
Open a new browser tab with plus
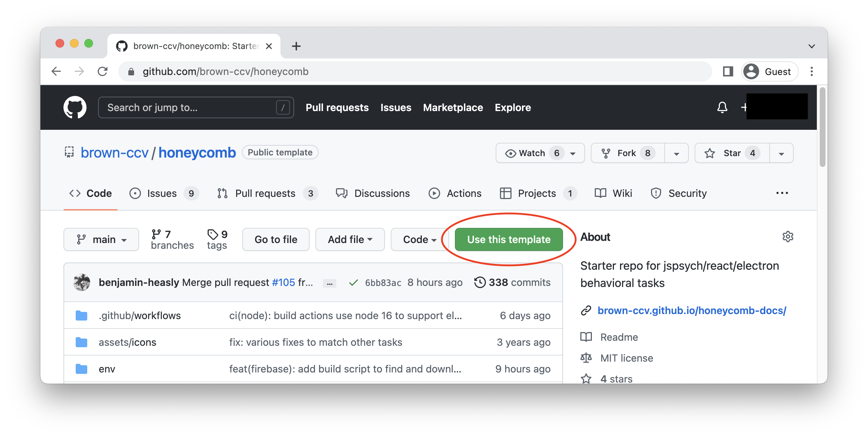pos(296,46)
